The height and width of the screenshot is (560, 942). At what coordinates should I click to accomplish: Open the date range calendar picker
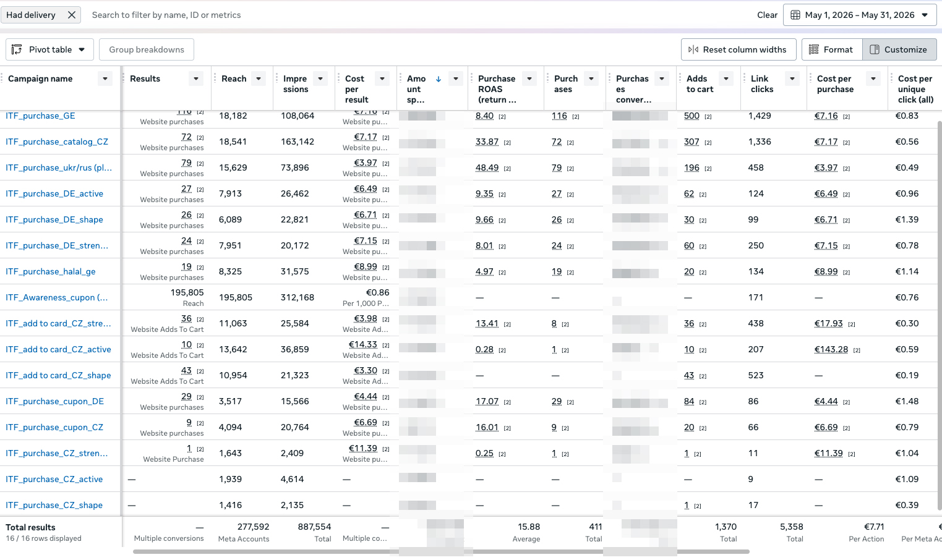pyautogui.click(x=860, y=15)
